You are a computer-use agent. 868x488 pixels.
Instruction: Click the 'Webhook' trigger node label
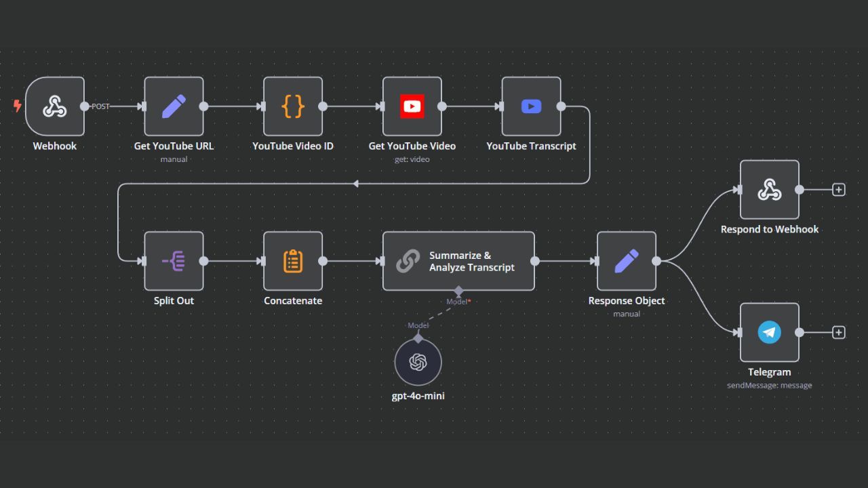55,146
